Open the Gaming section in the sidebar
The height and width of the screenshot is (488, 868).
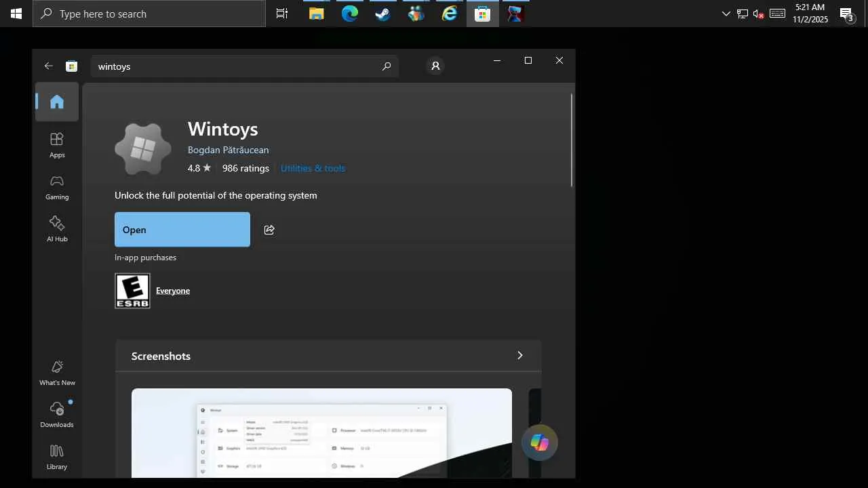[x=57, y=187]
